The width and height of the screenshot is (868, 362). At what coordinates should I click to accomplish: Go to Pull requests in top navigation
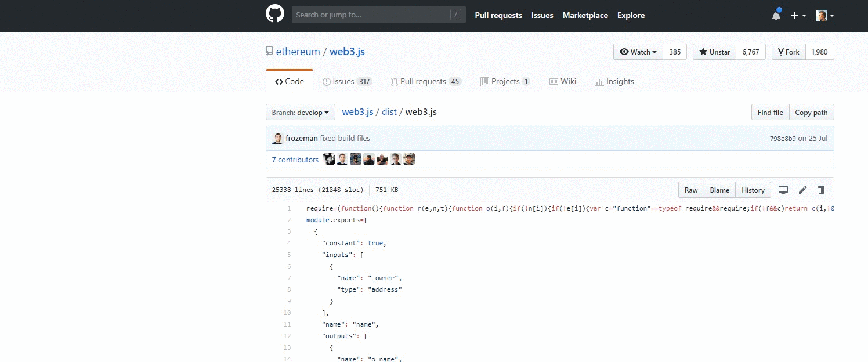pos(498,15)
